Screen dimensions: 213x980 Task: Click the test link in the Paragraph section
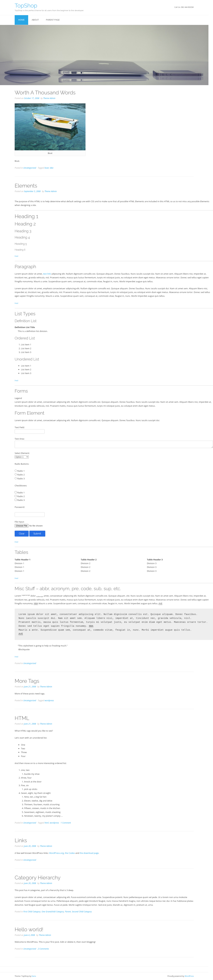click(47, 274)
